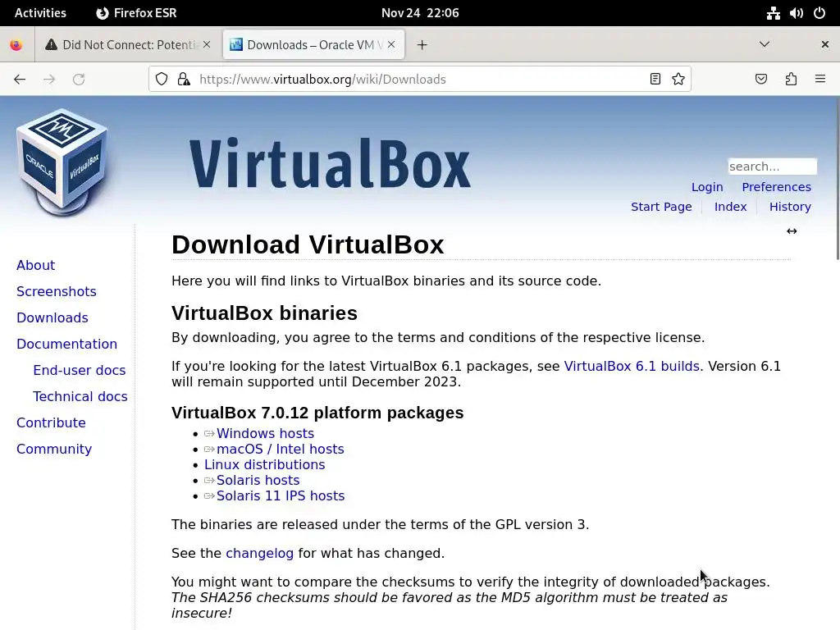Open Documentation sidebar link
Image resolution: width=840 pixels, height=630 pixels.
(x=66, y=344)
